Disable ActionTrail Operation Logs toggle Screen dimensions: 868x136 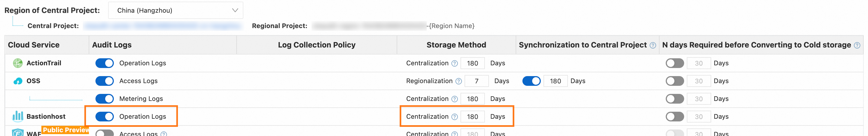pos(104,63)
